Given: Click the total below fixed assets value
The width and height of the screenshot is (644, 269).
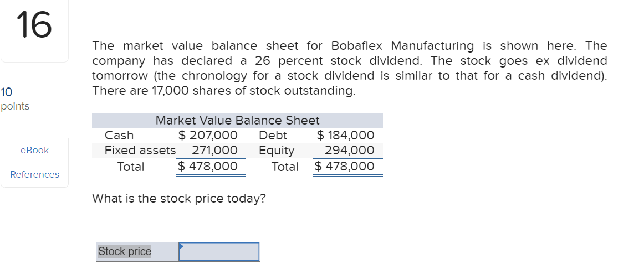Looking at the screenshot, I should [x=208, y=167].
